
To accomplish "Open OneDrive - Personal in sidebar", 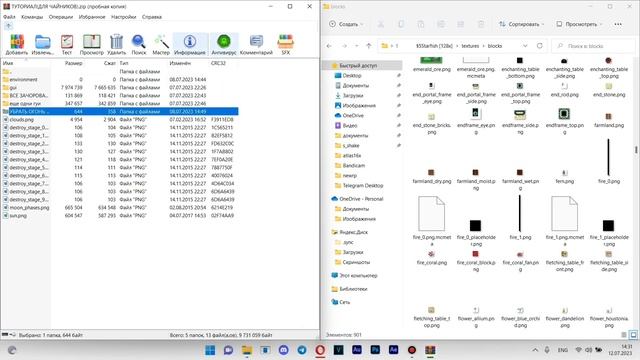I will click(361, 199).
